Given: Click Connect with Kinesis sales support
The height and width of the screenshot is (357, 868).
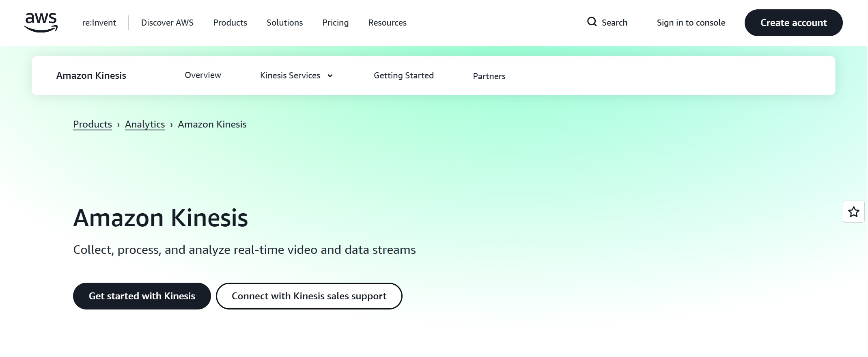Looking at the screenshot, I should click(x=309, y=296).
